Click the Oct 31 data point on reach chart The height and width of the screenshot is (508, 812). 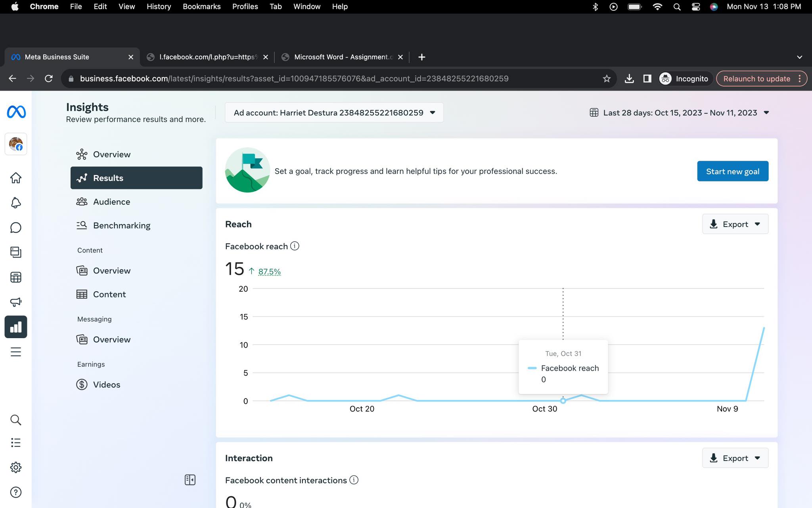(x=563, y=400)
